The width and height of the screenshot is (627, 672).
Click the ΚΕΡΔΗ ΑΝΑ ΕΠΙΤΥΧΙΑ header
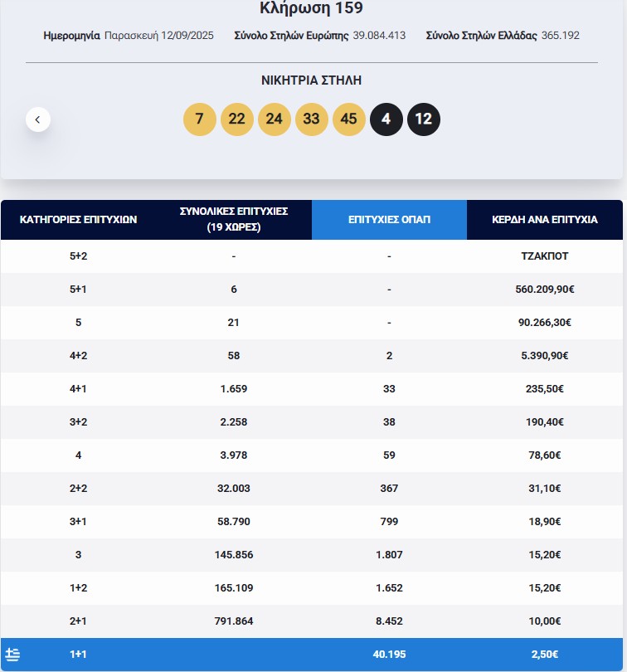pos(545,219)
